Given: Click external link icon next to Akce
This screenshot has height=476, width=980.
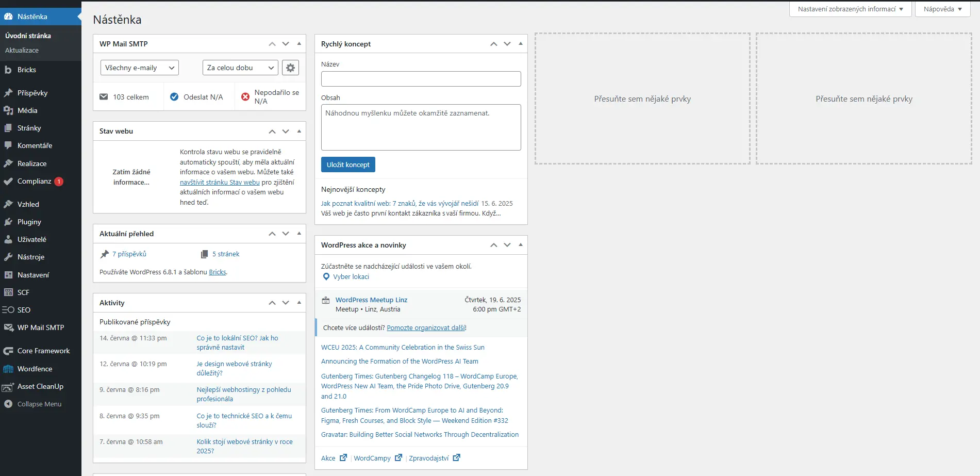Looking at the screenshot, I should 343,457.
